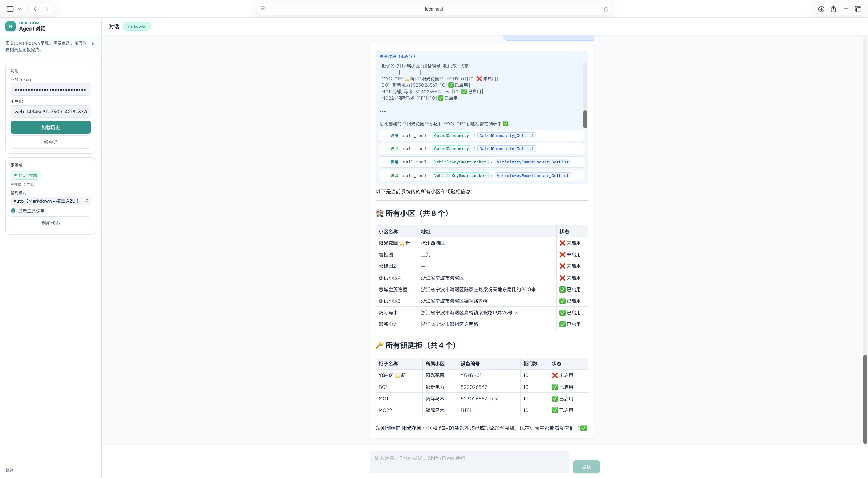Click the 已连接 · 2 工具 status text
The width and height of the screenshot is (868, 478).
(22, 185)
